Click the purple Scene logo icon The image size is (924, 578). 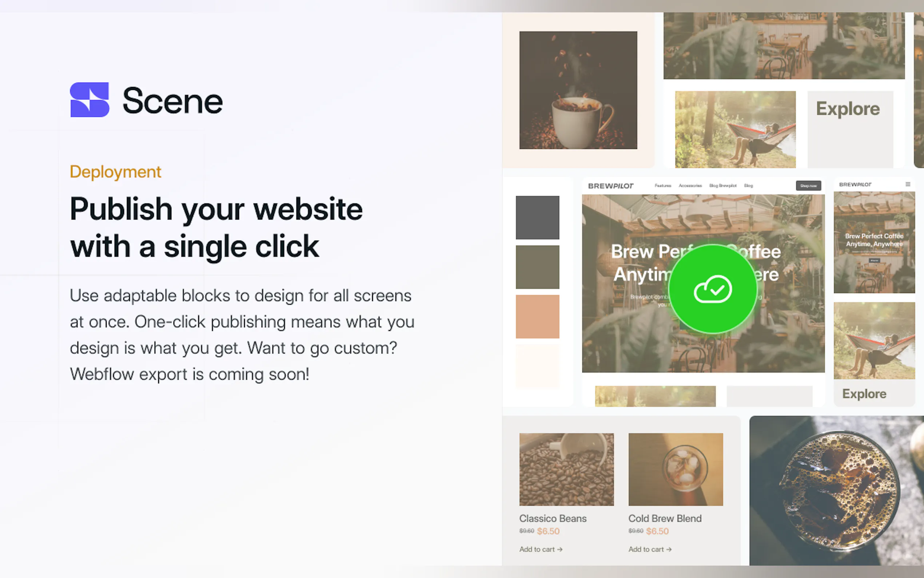[90, 100]
